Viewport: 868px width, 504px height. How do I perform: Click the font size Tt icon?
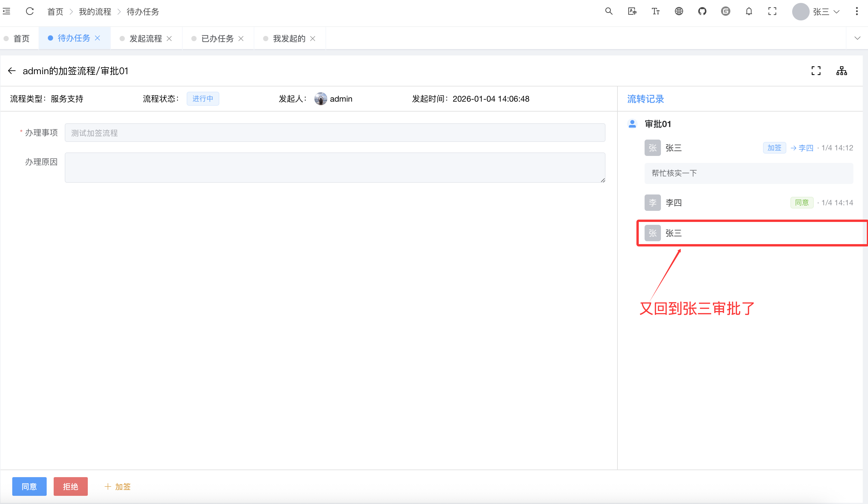pos(655,11)
